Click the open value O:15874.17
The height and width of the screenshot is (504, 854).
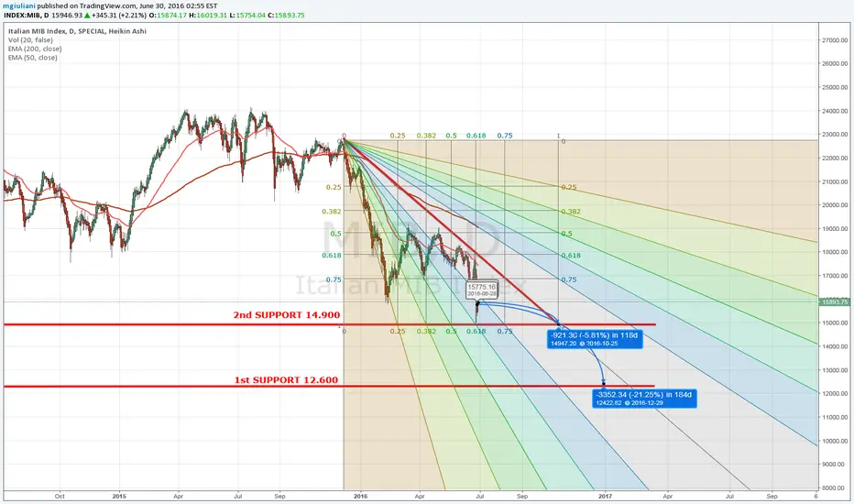click(x=168, y=16)
